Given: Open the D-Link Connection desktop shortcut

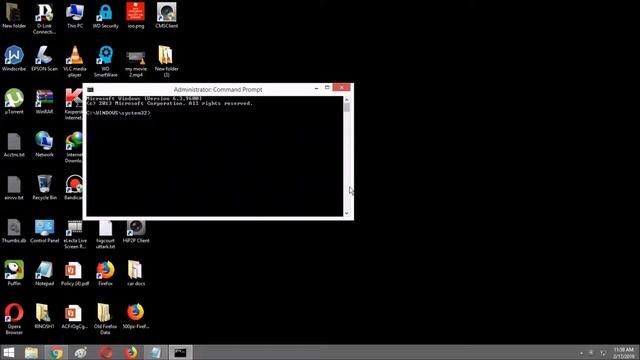Looking at the screenshot, I should point(44,18).
